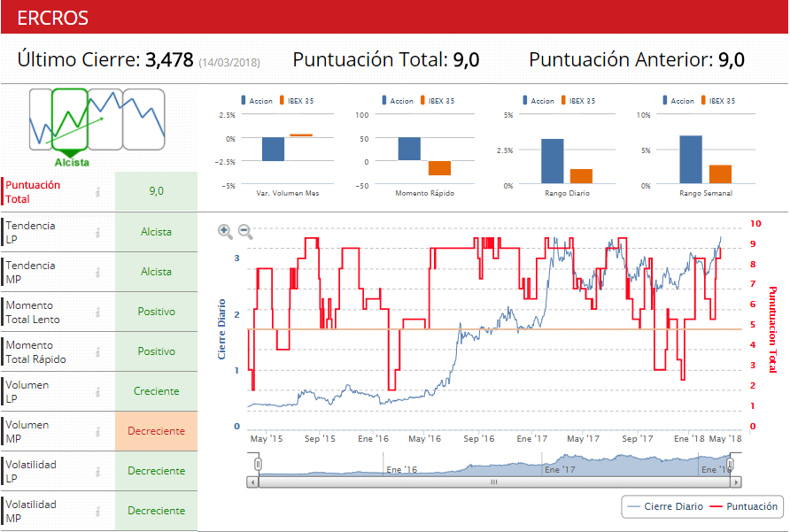The height and width of the screenshot is (532, 790).
Task: Click the Sep '16 axis label
Action: [478, 439]
